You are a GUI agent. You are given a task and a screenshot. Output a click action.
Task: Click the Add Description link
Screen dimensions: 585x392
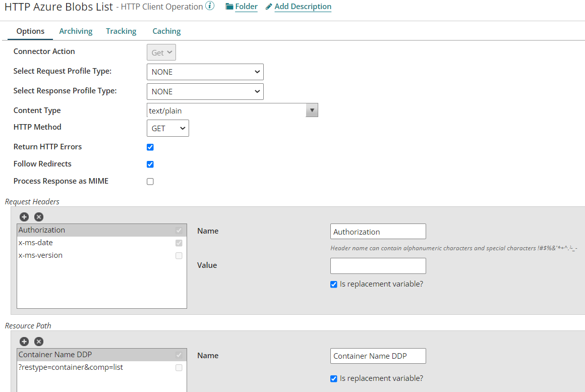tap(302, 7)
